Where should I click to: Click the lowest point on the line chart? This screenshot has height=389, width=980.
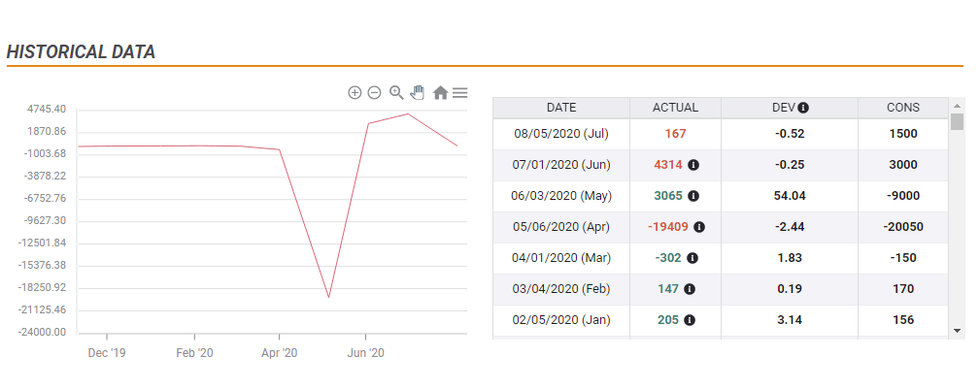click(329, 297)
